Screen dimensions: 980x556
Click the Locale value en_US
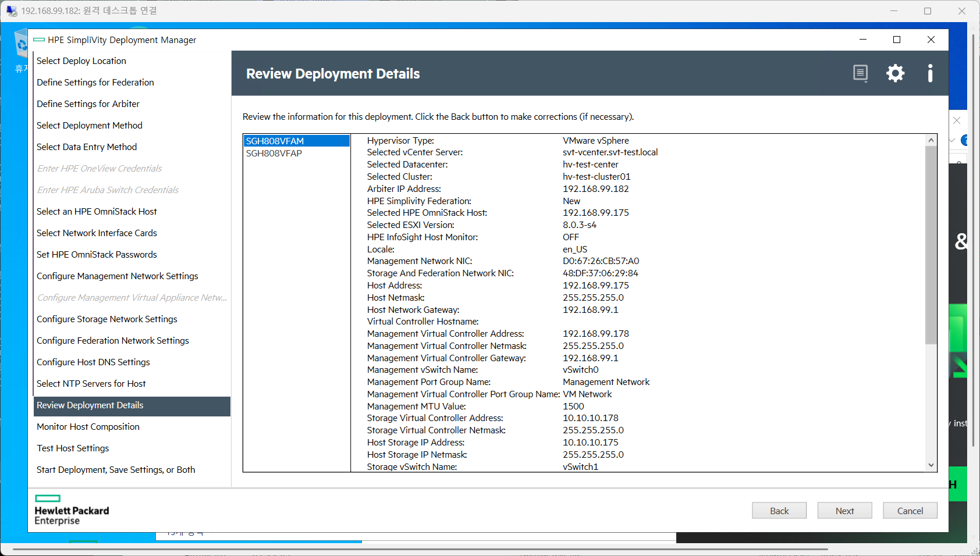point(574,250)
